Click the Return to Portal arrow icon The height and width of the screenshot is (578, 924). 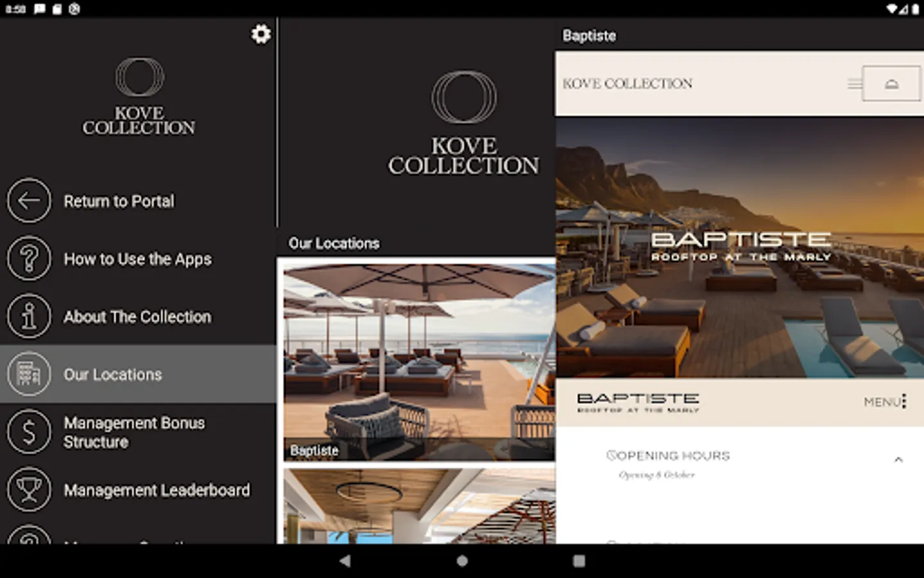tap(29, 201)
